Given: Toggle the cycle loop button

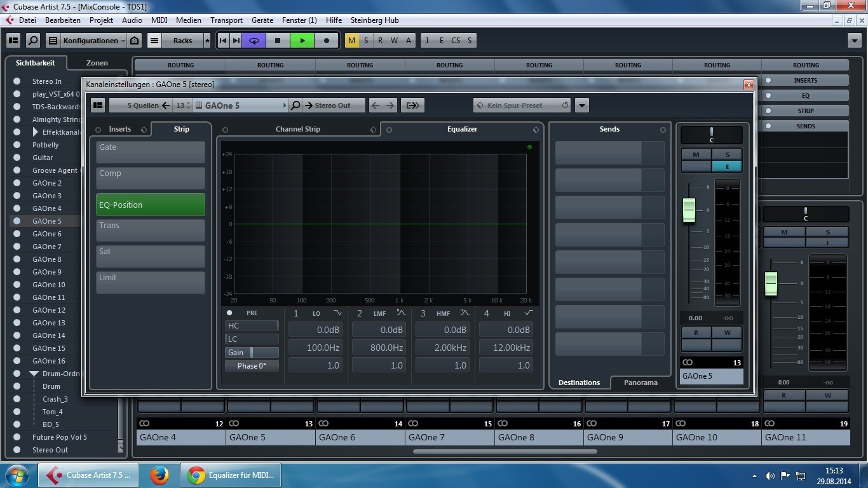Looking at the screenshot, I should [254, 41].
